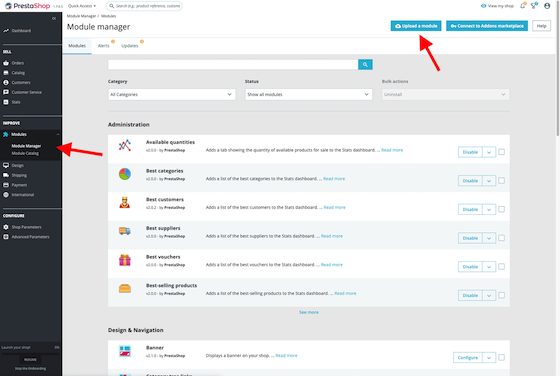This screenshot has width=560, height=376.
Task: Click Connect to Addons marketplace button
Action: click(487, 26)
